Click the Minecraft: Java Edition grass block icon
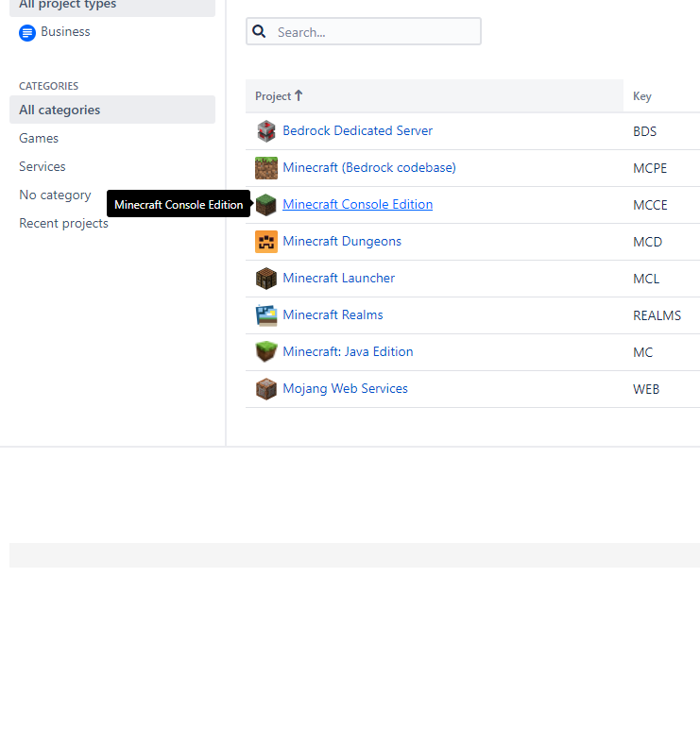The image size is (700, 730). (266, 352)
